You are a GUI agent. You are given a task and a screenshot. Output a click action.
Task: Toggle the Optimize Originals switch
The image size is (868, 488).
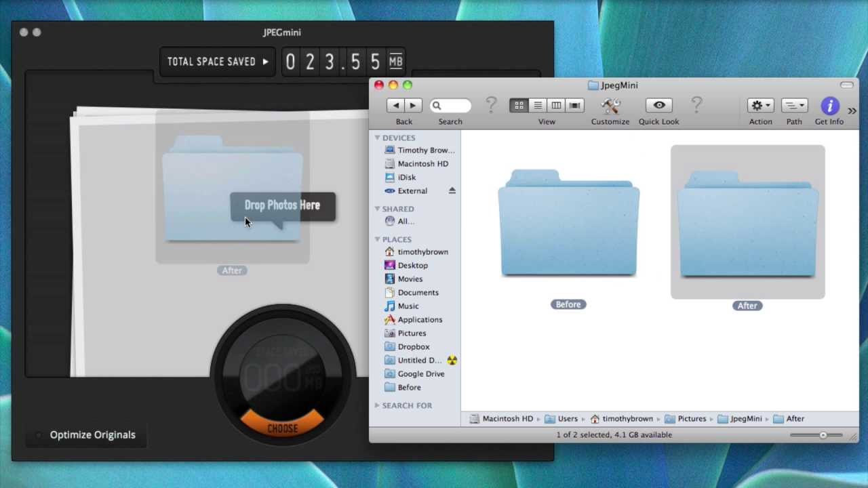pos(38,435)
